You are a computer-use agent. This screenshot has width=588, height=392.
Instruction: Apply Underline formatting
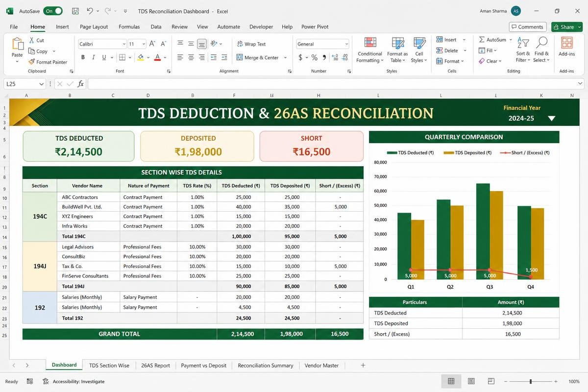click(x=104, y=57)
